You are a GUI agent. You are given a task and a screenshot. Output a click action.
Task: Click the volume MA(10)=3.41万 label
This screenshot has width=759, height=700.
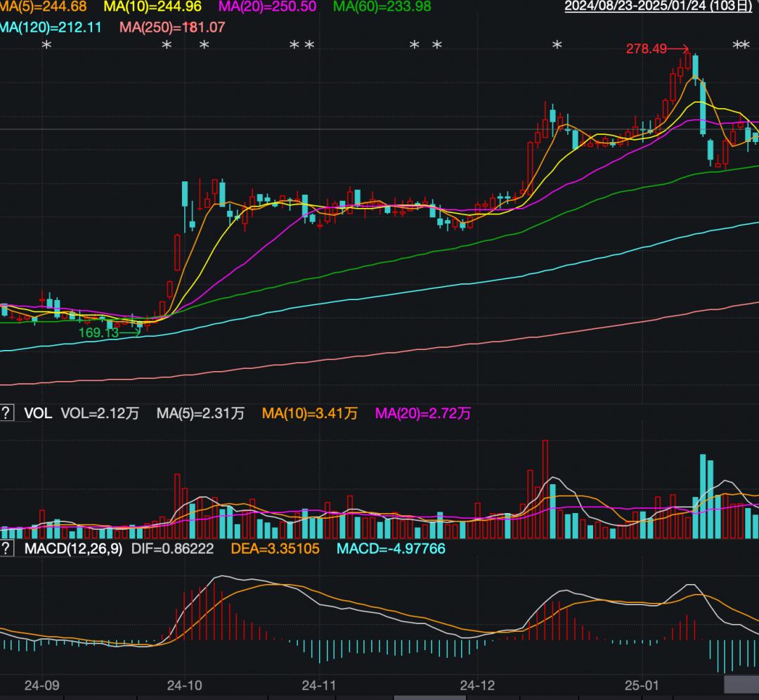[x=310, y=413]
